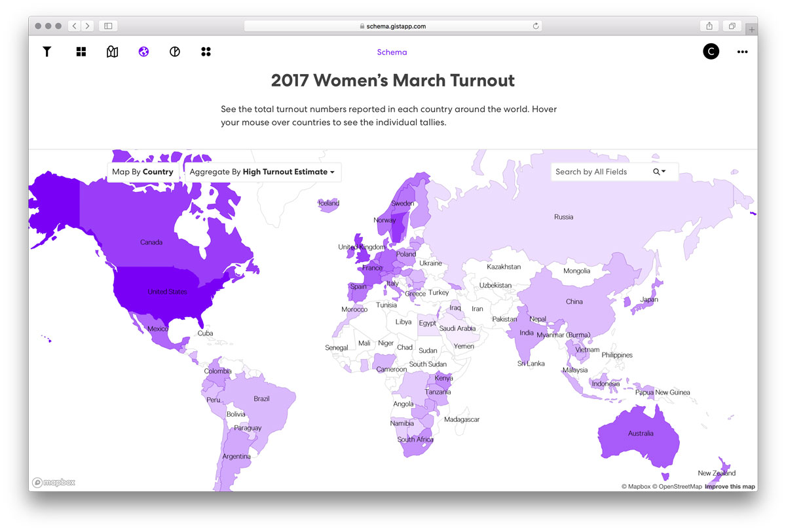Open the three-dot more options menu
The width and height of the screenshot is (786, 532).
742,52
